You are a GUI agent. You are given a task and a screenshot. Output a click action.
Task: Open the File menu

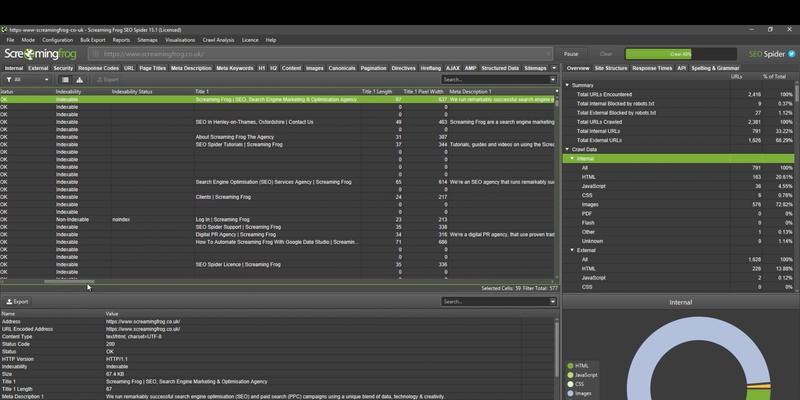(10, 40)
